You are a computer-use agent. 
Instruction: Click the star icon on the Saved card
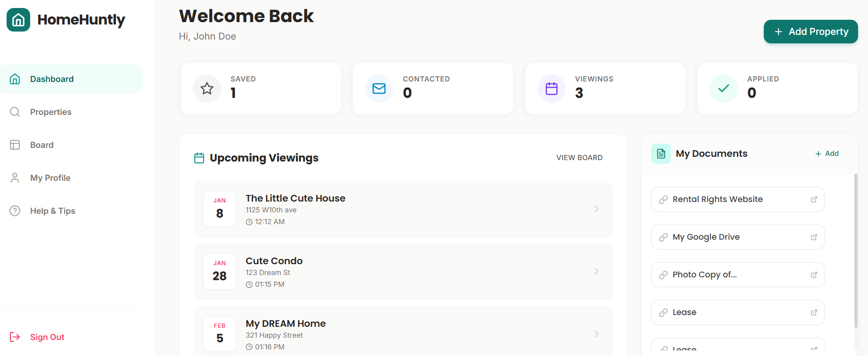207,89
